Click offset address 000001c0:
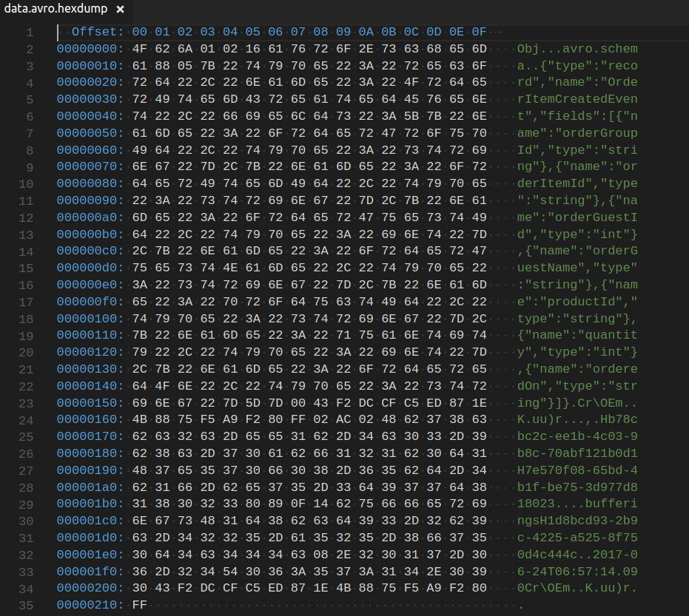The image size is (689, 616). click(x=90, y=521)
